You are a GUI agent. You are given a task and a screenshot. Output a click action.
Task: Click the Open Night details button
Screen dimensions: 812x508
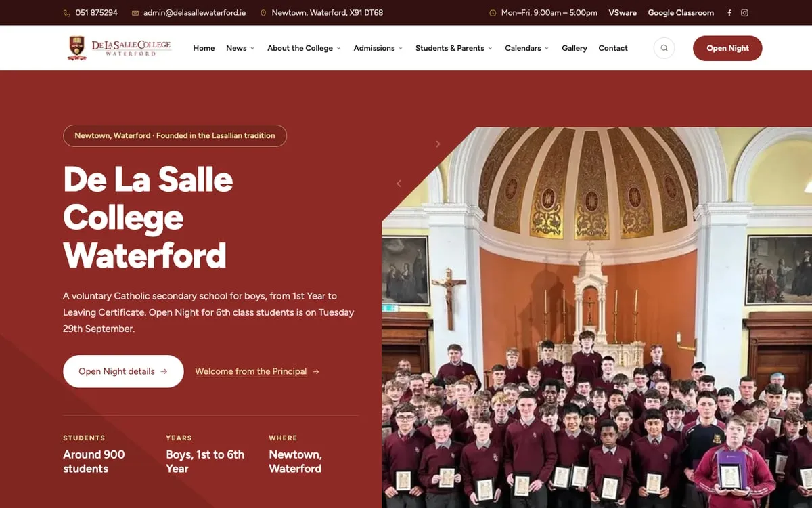pyautogui.click(x=123, y=371)
